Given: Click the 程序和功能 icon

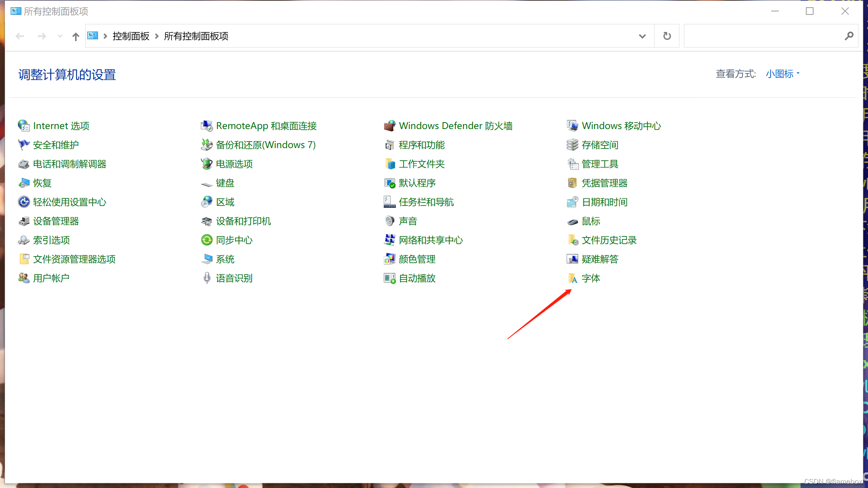Looking at the screenshot, I should 389,145.
